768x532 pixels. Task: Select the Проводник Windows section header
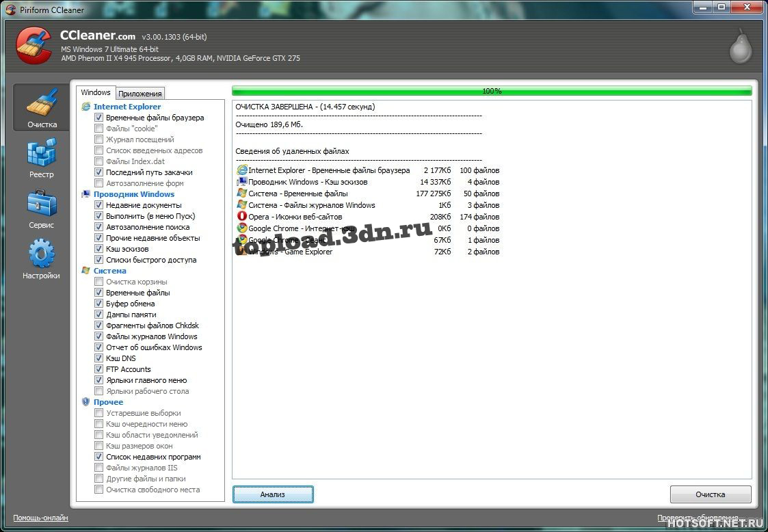tap(133, 194)
